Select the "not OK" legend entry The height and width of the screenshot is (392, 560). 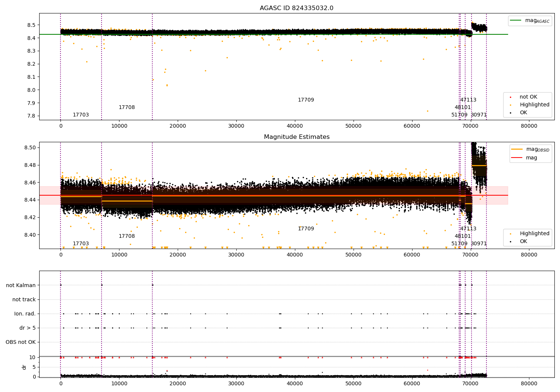coord(528,97)
